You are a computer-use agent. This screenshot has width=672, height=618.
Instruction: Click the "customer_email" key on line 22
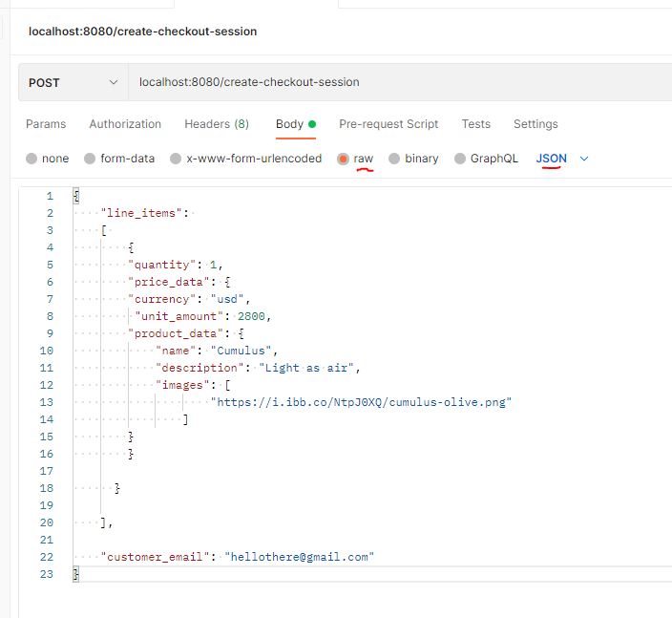point(156,557)
